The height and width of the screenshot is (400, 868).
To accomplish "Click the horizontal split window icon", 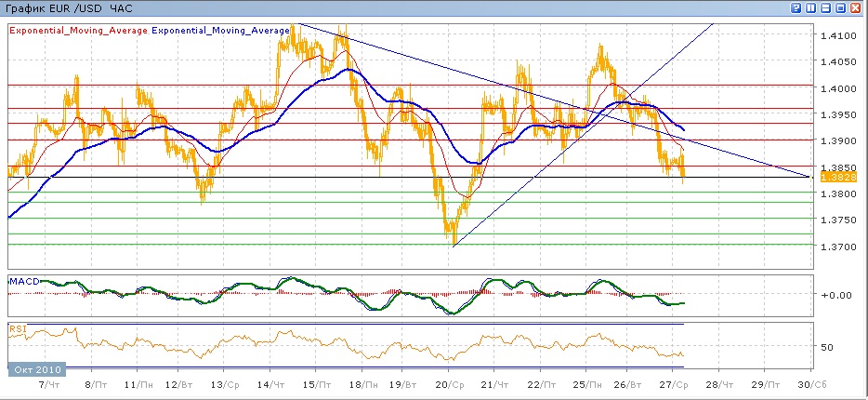I will pos(825,7).
